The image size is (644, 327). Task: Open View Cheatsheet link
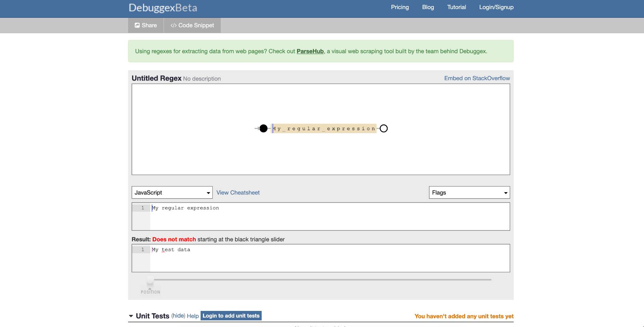pyautogui.click(x=238, y=193)
